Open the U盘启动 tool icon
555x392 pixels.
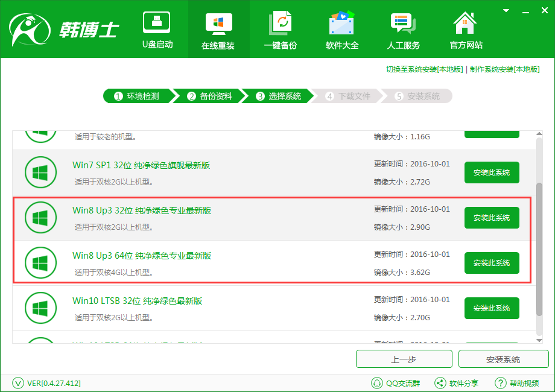pos(156,24)
